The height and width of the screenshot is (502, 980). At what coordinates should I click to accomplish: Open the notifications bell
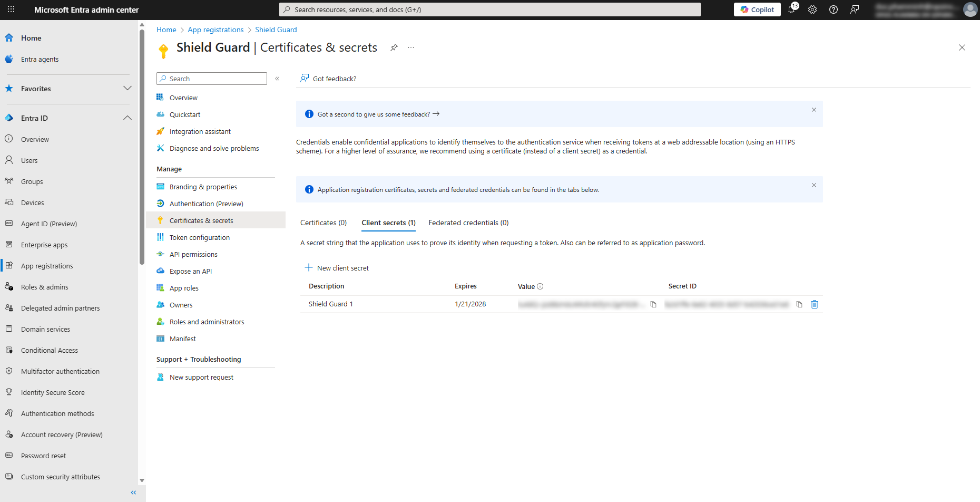[x=791, y=9]
